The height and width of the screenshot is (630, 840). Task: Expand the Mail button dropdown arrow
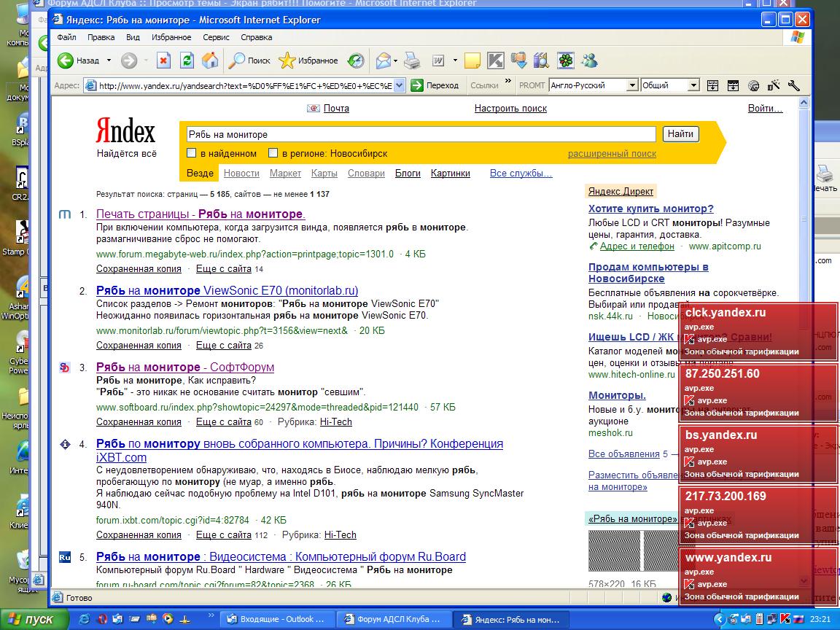(x=396, y=61)
